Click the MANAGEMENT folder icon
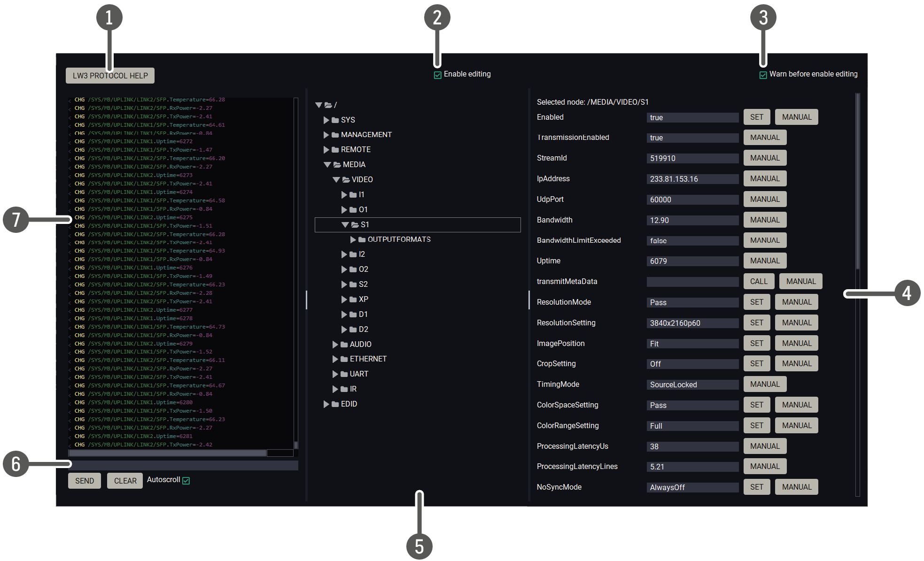 (x=335, y=135)
